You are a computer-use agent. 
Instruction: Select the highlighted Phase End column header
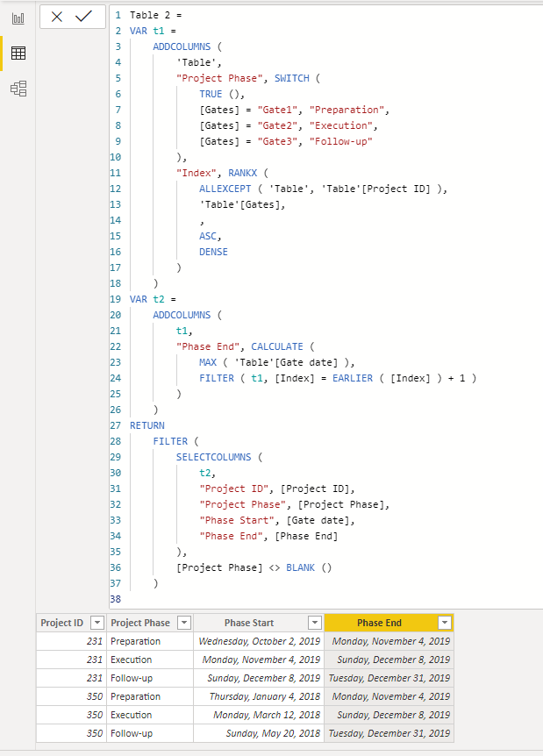click(x=389, y=623)
